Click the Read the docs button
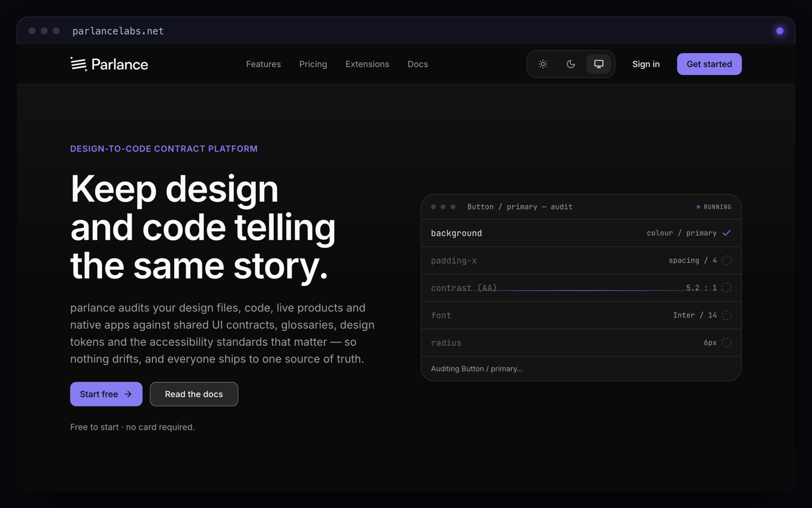812x508 pixels. click(194, 394)
